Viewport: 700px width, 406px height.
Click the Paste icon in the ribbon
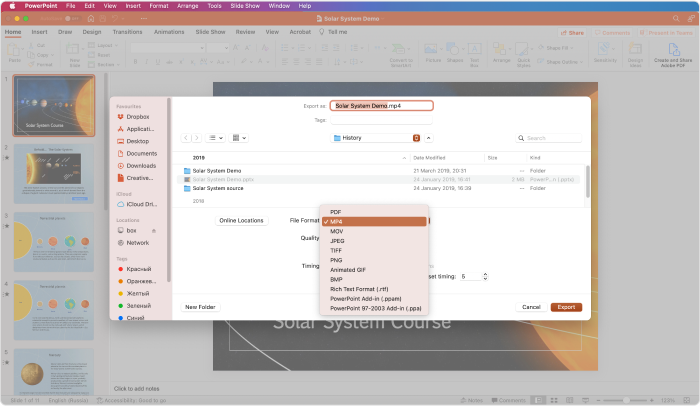pyautogui.click(x=14, y=50)
